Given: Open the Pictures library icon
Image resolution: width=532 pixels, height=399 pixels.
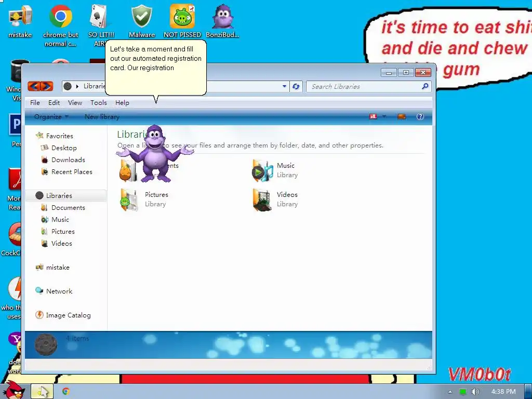Looking at the screenshot, I should coord(129,199).
